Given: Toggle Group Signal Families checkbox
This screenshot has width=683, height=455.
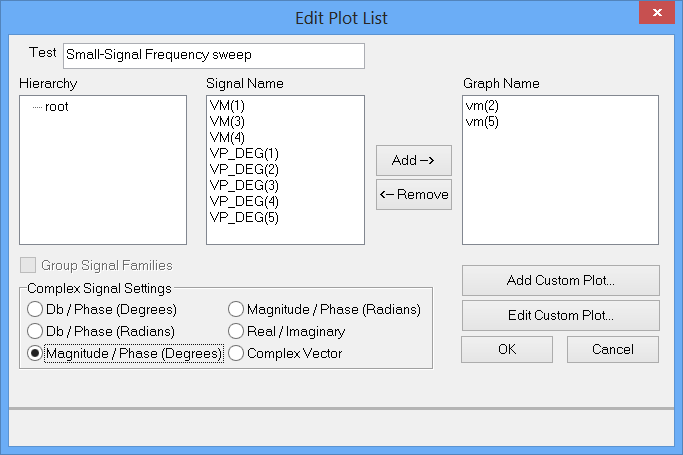Looking at the screenshot, I should coord(28,266).
